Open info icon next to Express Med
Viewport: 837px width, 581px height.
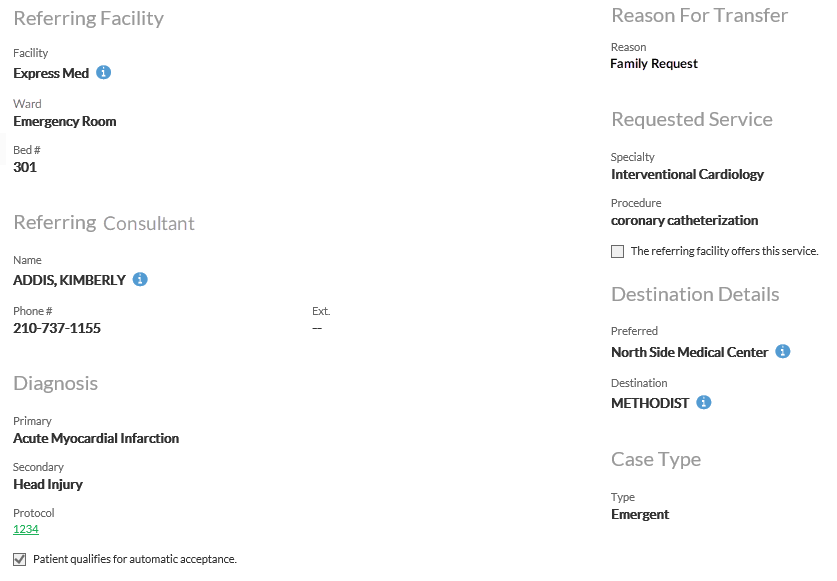point(104,72)
